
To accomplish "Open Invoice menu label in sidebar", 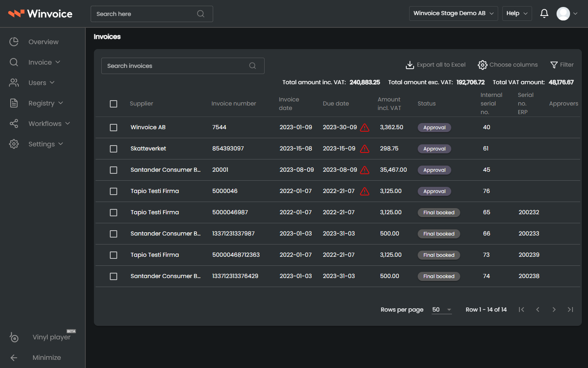I will [40, 62].
